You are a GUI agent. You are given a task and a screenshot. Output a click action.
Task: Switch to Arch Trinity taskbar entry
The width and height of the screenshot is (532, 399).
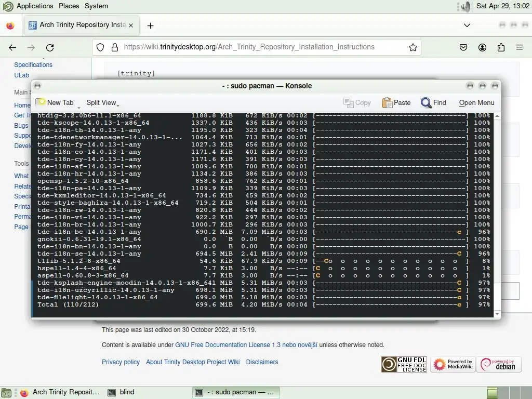[x=60, y=392]
